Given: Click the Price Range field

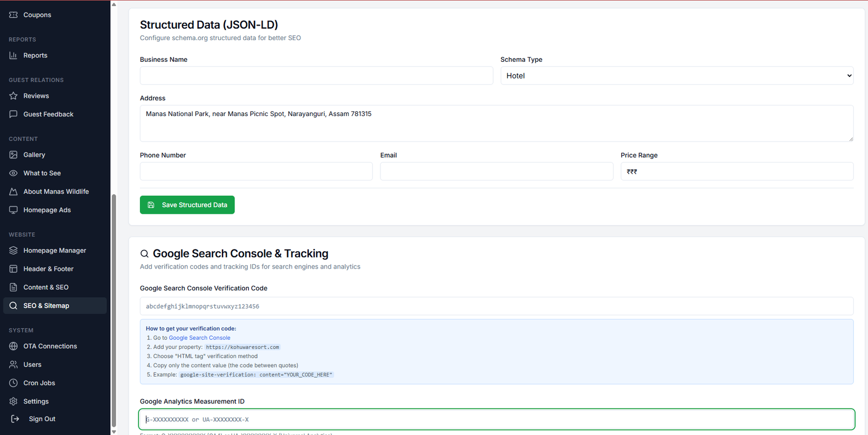Looking at the screenshot, I should coord(737,171).
